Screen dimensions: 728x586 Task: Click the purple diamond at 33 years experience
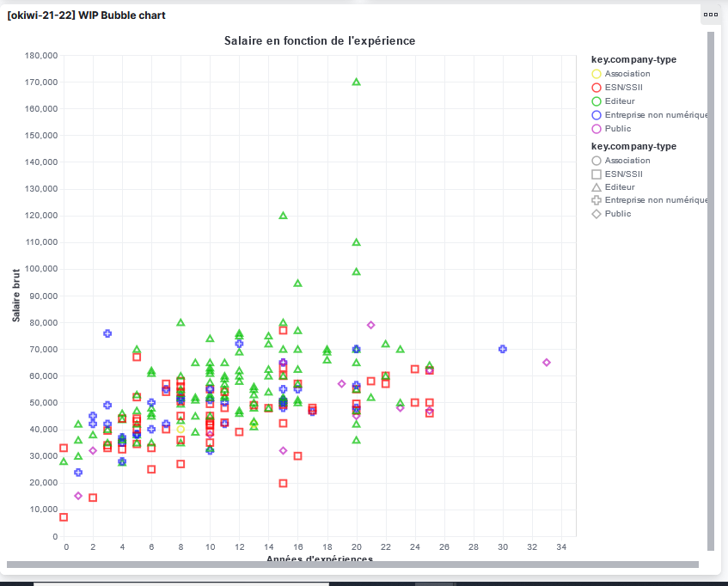(546, 363)
